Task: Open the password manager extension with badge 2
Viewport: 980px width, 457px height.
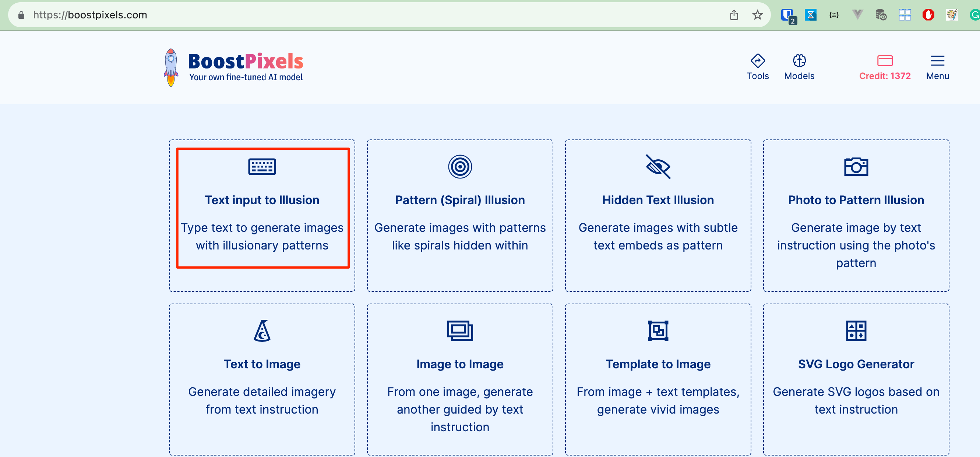Action: pos(788,15)
